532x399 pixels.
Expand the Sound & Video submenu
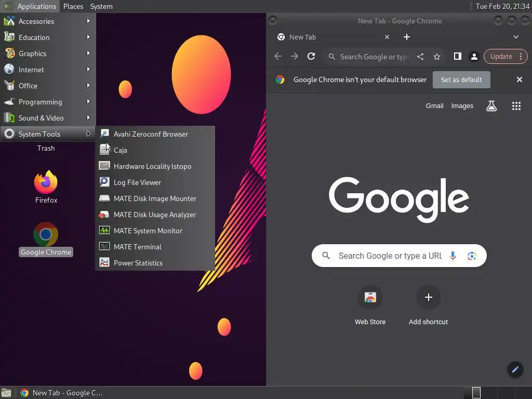click(47, 118)
